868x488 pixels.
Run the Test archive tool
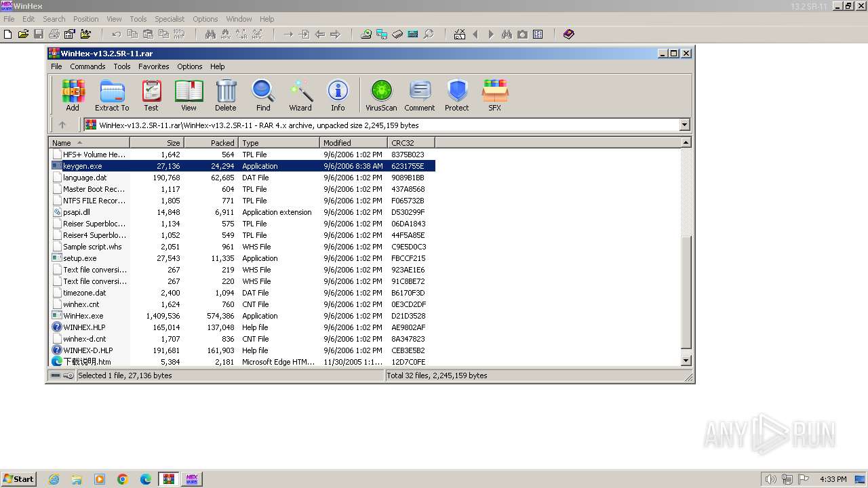click(x=151, y=95)
